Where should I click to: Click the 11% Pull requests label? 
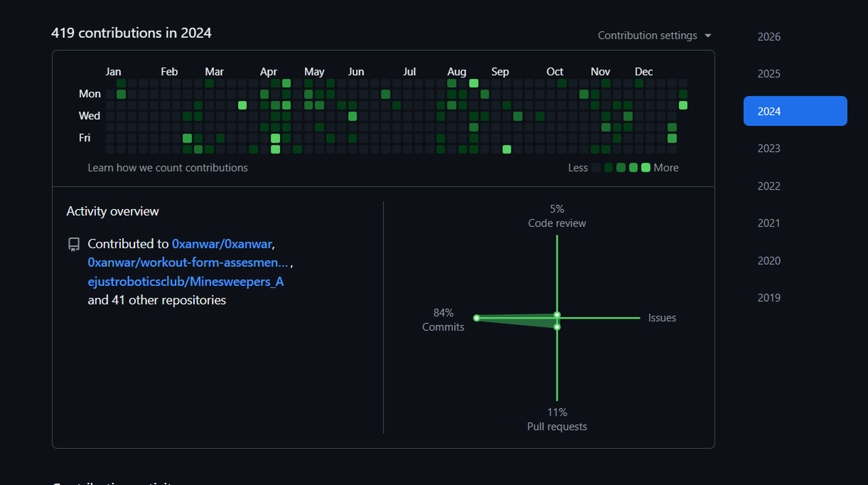point(557,420)
